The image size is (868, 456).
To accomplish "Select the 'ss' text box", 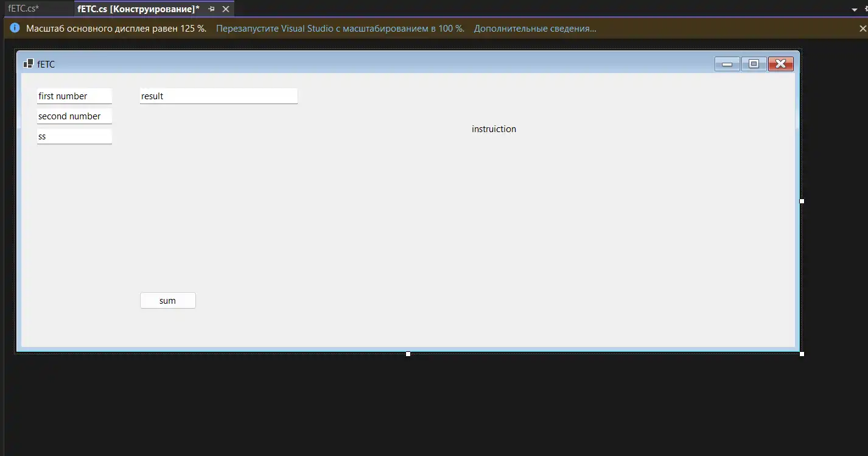I will (74, 136).
